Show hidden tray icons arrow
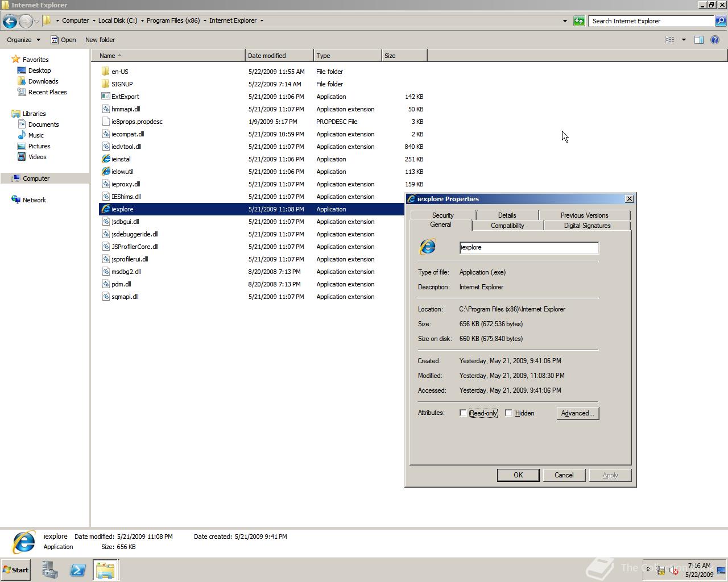The height and width of the screenshot is (582, 728). (647, 569)
